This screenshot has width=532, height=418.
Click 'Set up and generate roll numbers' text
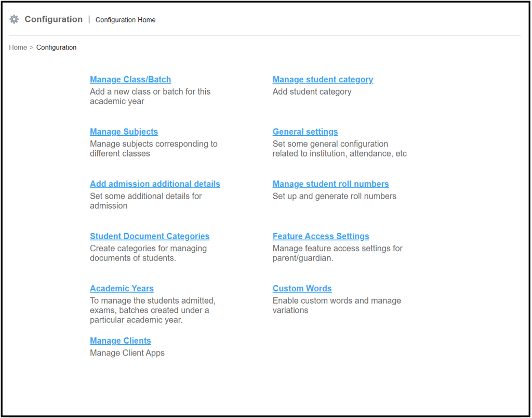pyautogui.click(x=334, y=197)
